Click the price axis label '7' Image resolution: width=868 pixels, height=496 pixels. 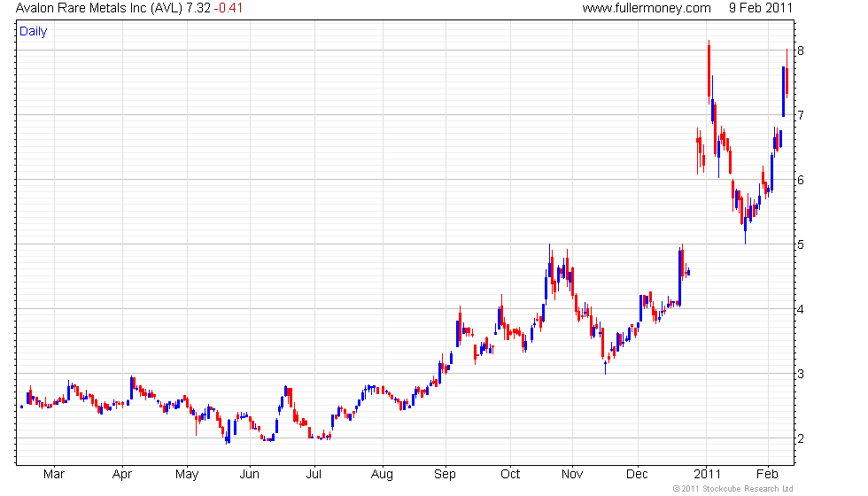click(x=801, y=116)
